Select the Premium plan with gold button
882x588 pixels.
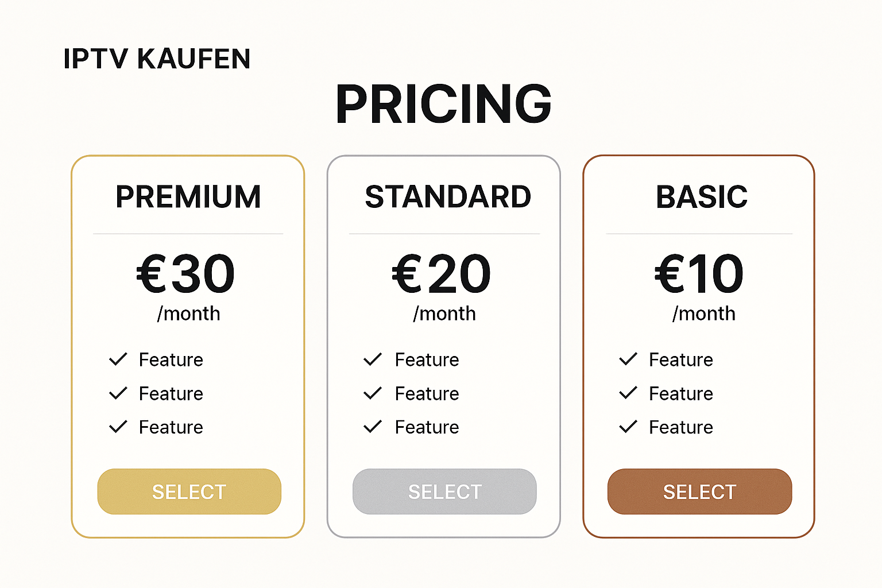tap(189, 492)
